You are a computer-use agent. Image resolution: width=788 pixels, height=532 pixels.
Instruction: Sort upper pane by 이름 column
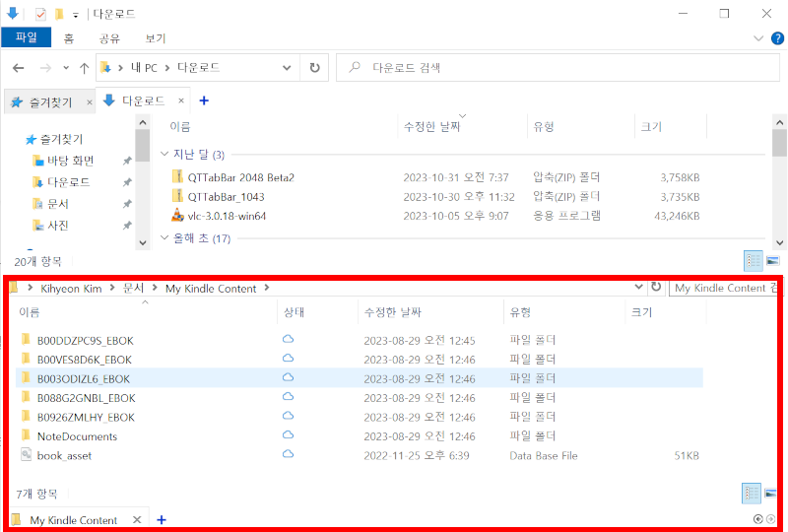(x=180, y=127)
